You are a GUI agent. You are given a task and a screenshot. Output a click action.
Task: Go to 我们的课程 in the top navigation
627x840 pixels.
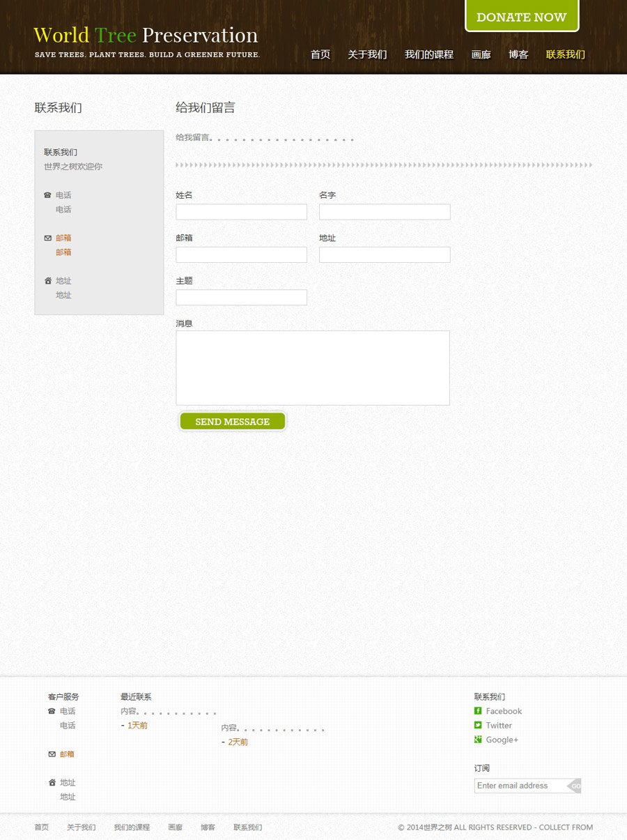429,54
